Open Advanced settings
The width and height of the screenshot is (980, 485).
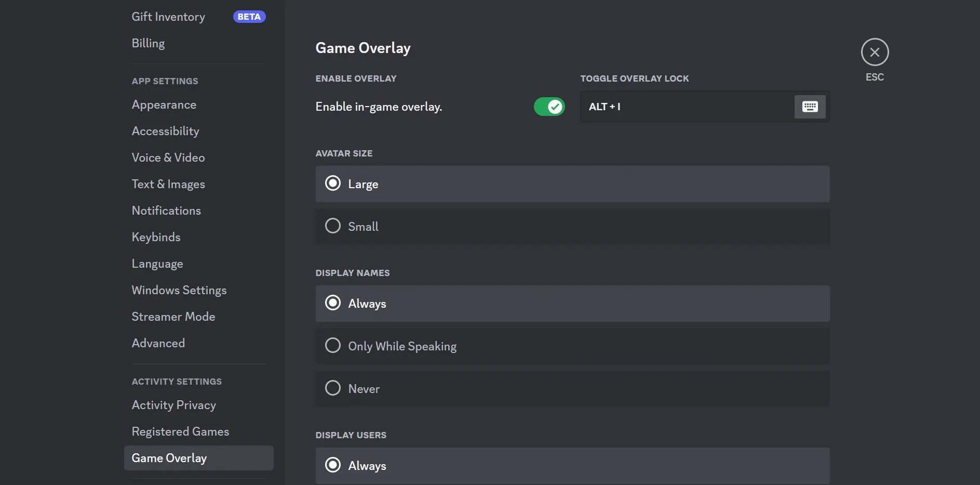tap(158, 343)
